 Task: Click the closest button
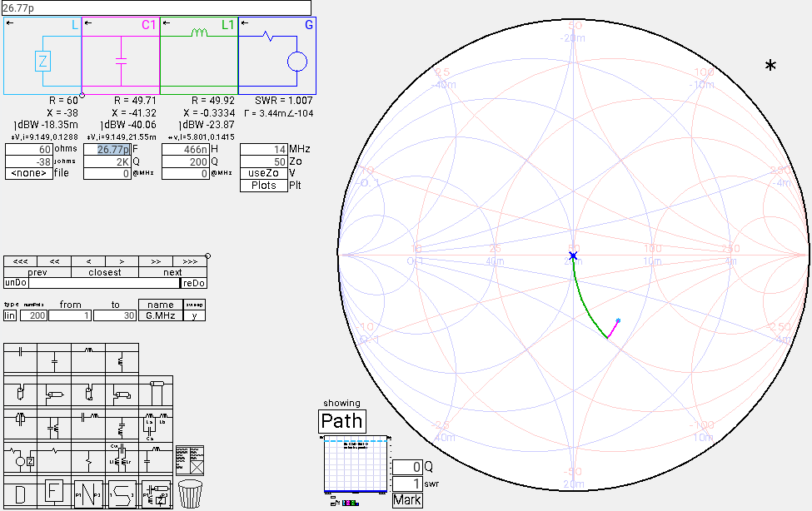pyautogui.click(x=105, y=272)
